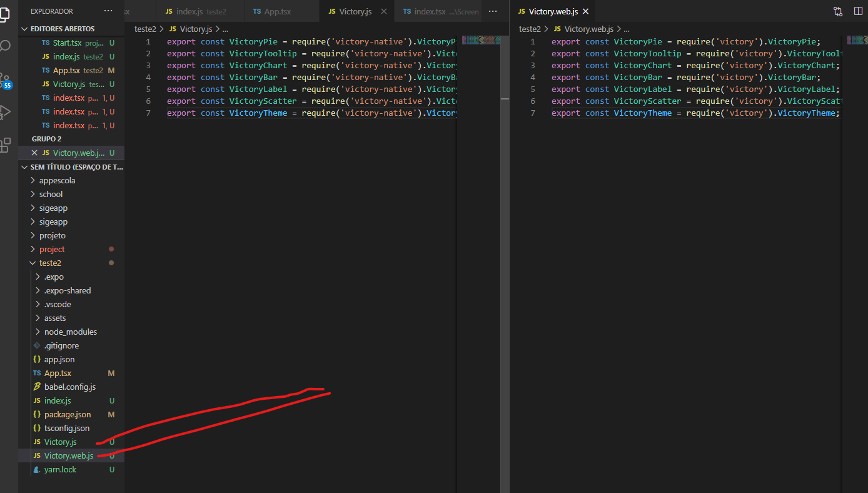The width and height of the screenshot is (868, 493).
Task: Open the Search view in activity bar
Action: [x=5, y=47]
